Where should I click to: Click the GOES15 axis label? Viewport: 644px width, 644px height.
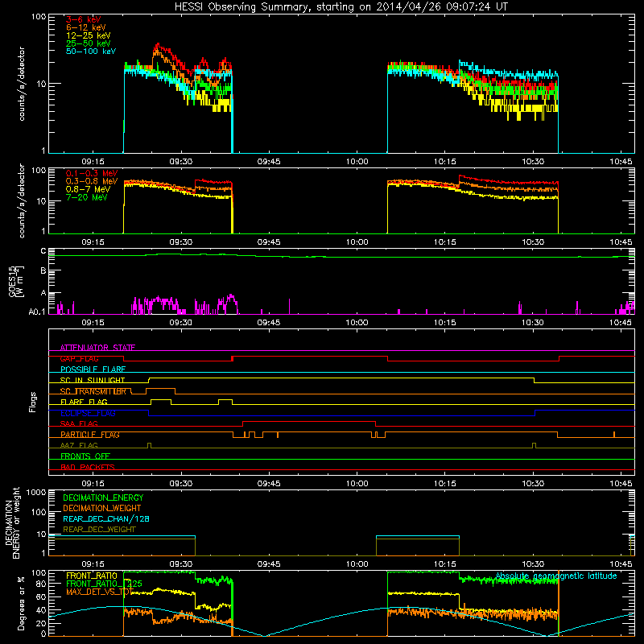(15, 281)
